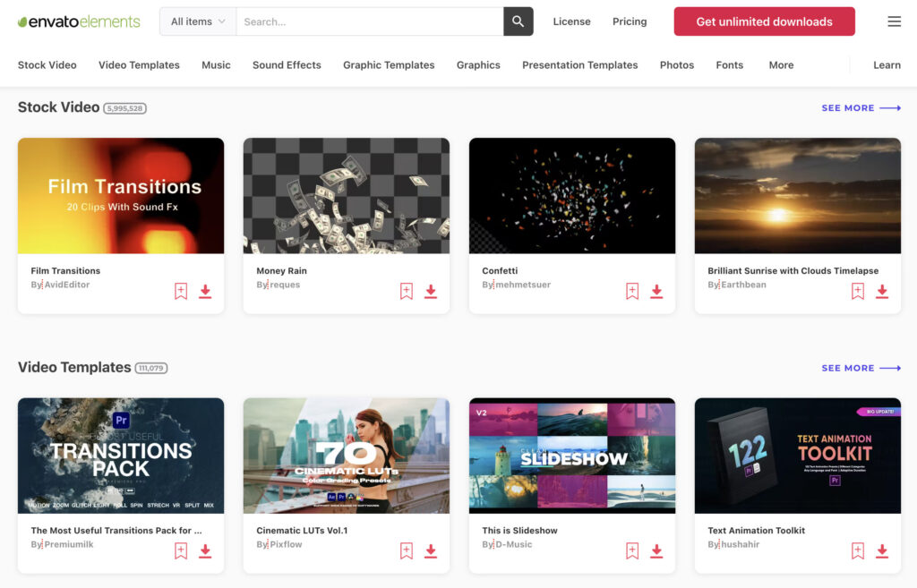Viewport: 917px width, 588px height.
Task: Download The Most Useful Transitions Pack
Action: click(x=205, y=550)
